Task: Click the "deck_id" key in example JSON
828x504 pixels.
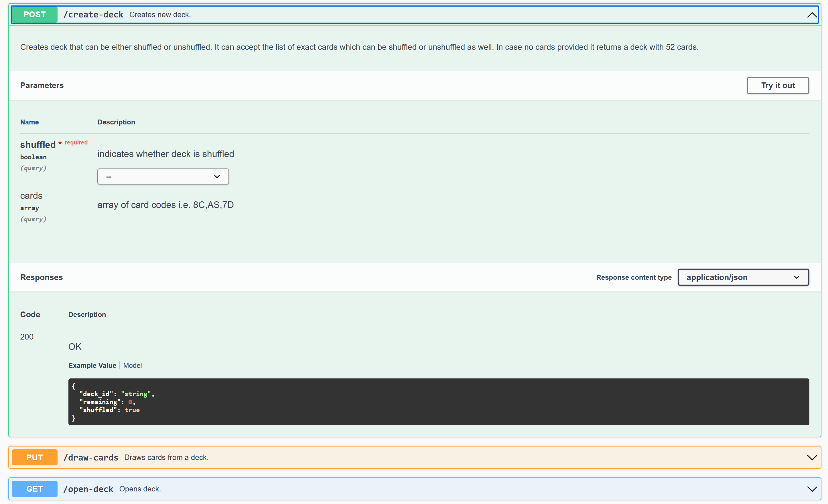Action: pyautogui.click(x=96, y=394)
